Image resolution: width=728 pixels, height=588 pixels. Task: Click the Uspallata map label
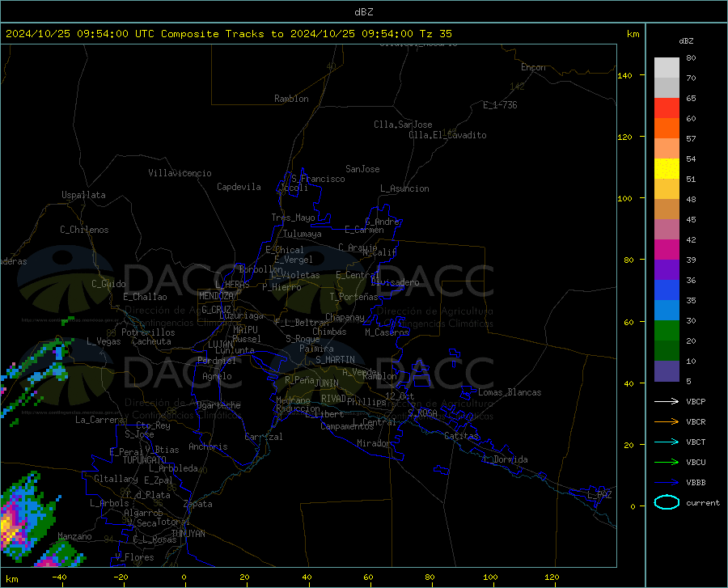pos(83,195)
